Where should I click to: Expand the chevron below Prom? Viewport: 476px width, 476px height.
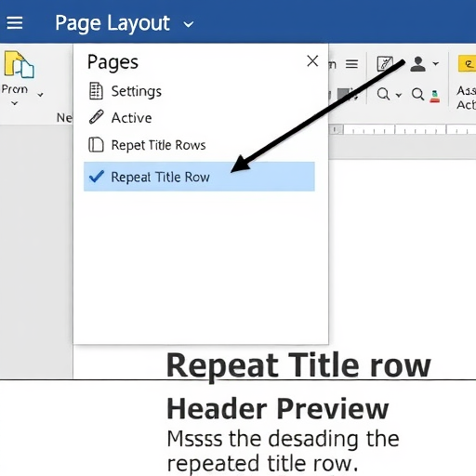coord(15,103)
